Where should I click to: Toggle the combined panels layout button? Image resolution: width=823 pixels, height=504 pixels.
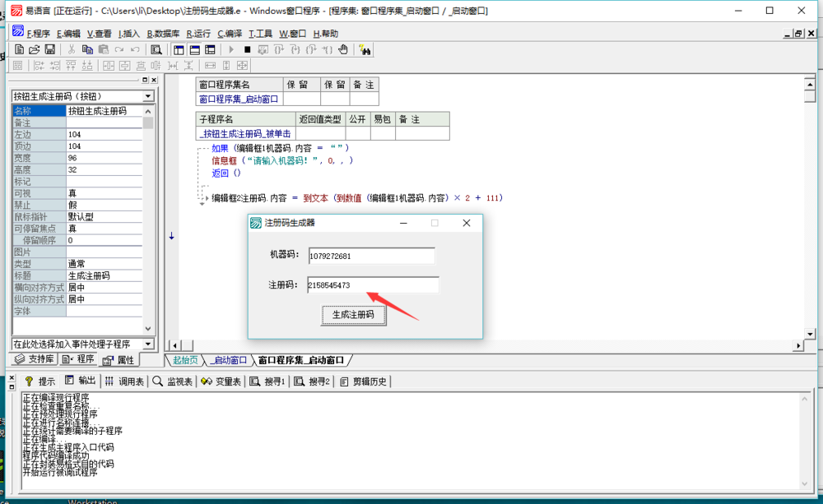(x=211, y=50)
